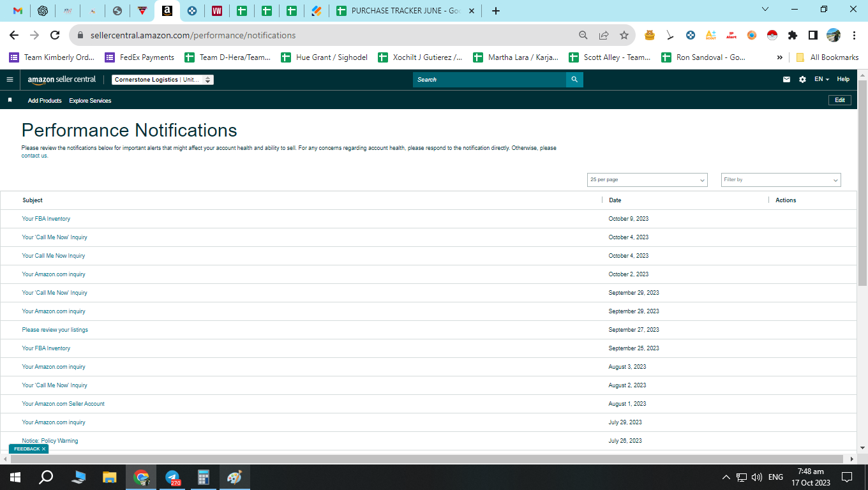This screenshot has height=490, width=868.
Task: Open the Chrome profile avatar
Action: 834,35
